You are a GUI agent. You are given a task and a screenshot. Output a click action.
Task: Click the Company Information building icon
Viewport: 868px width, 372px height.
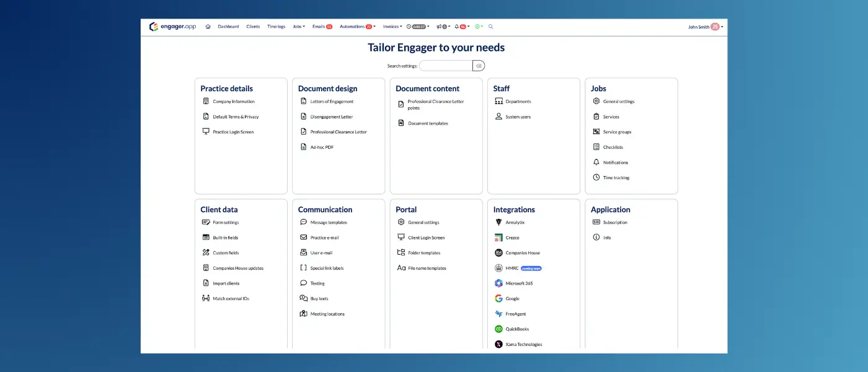click(206, 101)
